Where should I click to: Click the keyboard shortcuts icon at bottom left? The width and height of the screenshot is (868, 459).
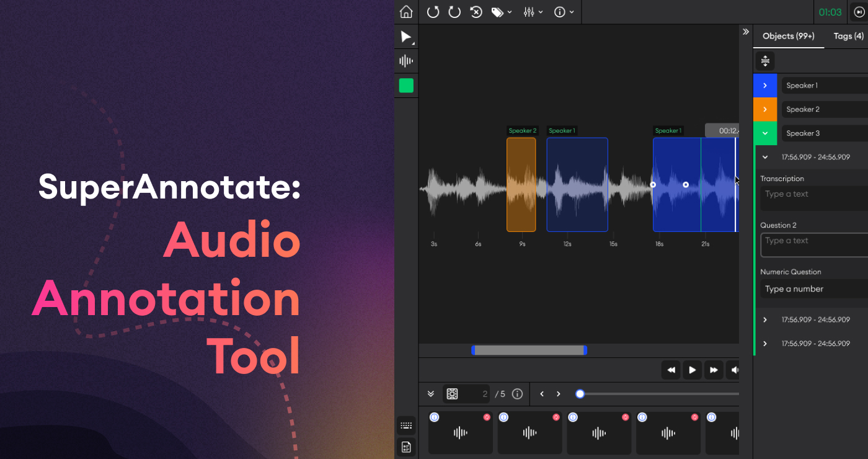coord(406,425)
